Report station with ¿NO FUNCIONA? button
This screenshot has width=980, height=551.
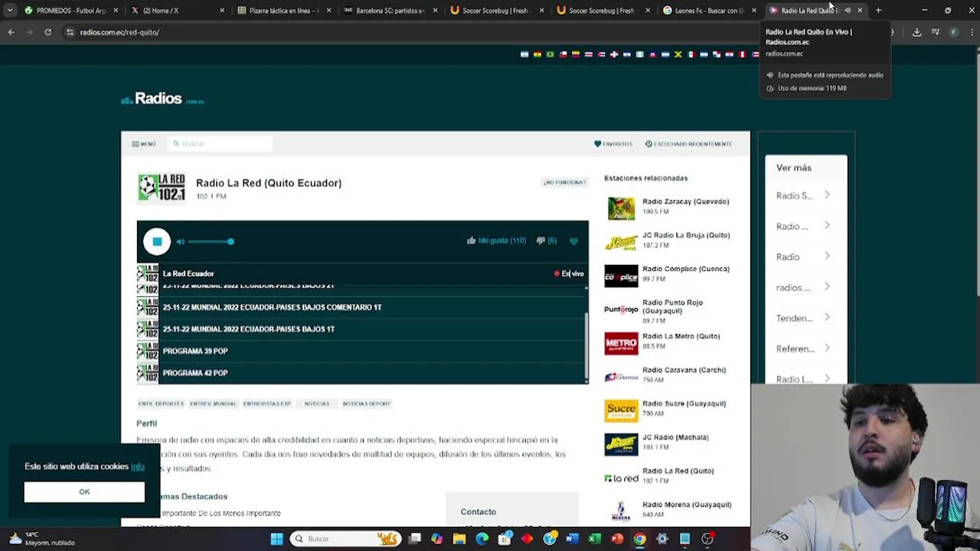565,182
